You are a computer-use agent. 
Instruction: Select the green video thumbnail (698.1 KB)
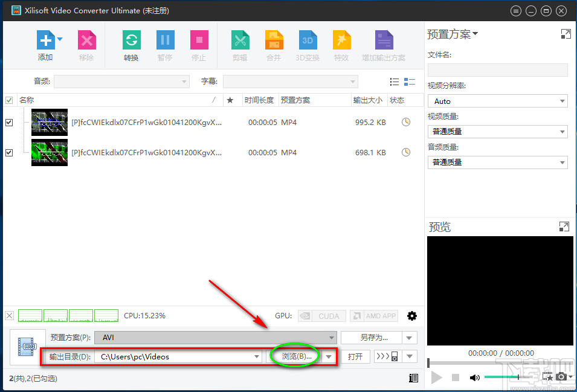tap(50, 153)
